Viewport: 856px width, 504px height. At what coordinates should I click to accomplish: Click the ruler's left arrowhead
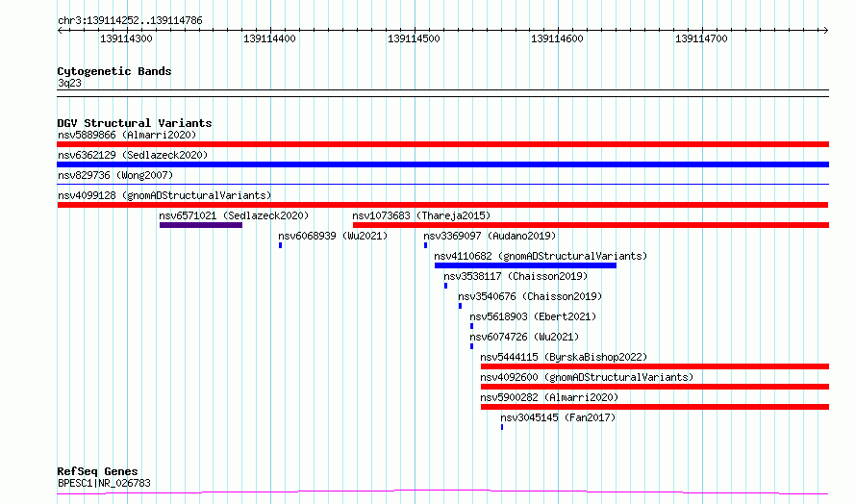click(x=60, y=31)
